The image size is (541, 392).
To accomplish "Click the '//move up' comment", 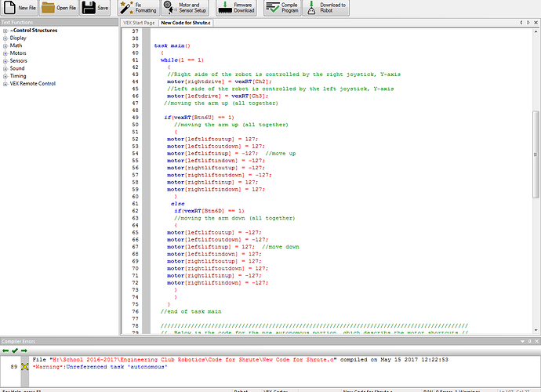I will pyautogui.click(x=280, y=154).
